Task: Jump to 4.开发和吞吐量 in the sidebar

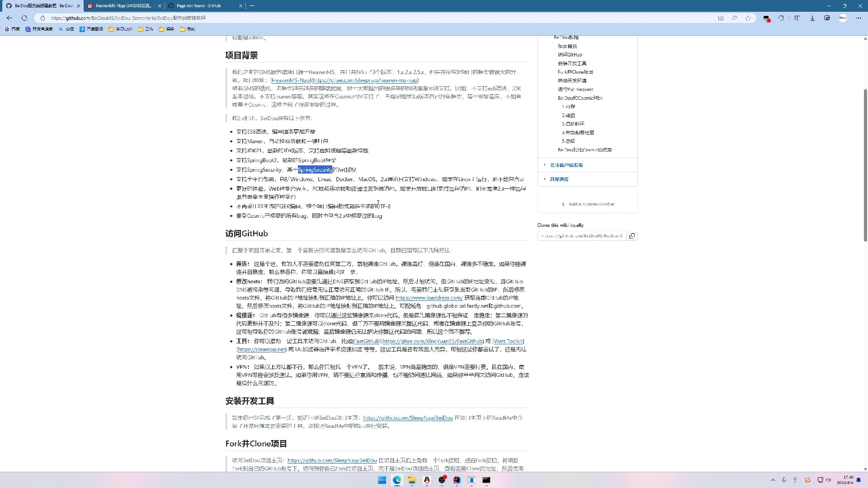Action: 578,133
